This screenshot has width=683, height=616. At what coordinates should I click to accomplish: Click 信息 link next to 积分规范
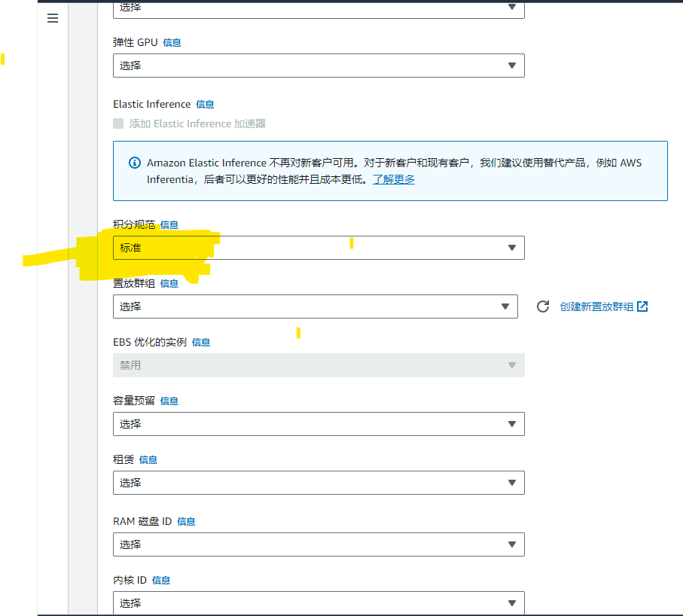point(169,224)
